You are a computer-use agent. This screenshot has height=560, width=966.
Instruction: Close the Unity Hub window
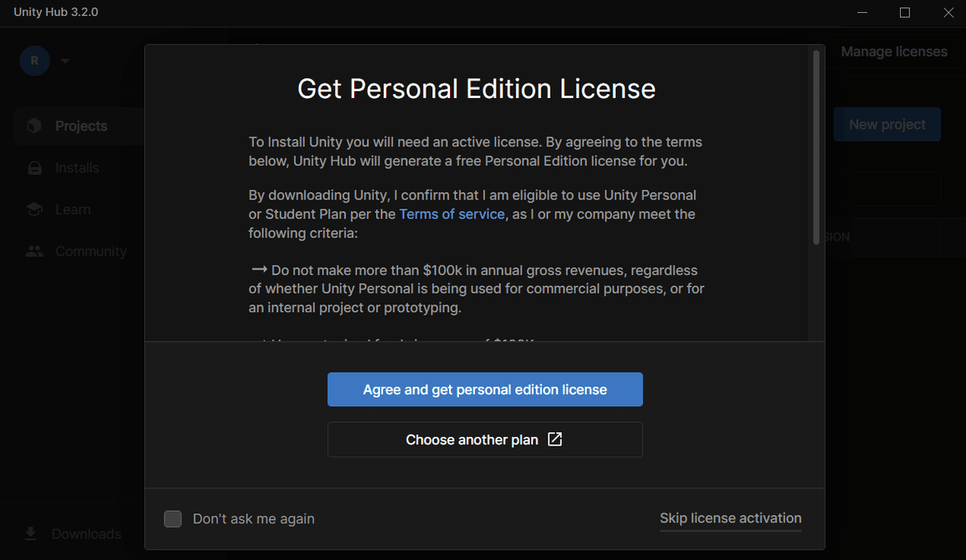click(947, 13)
